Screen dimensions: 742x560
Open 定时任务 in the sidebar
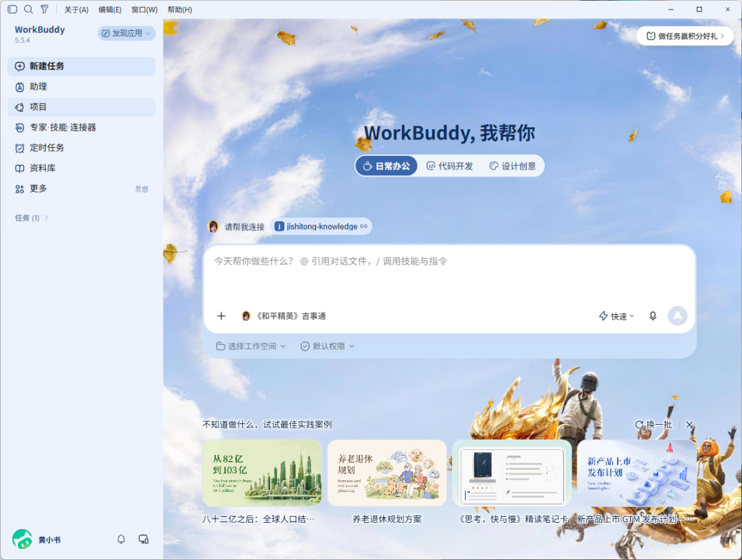pyautogui.click(x=81, y=148)
